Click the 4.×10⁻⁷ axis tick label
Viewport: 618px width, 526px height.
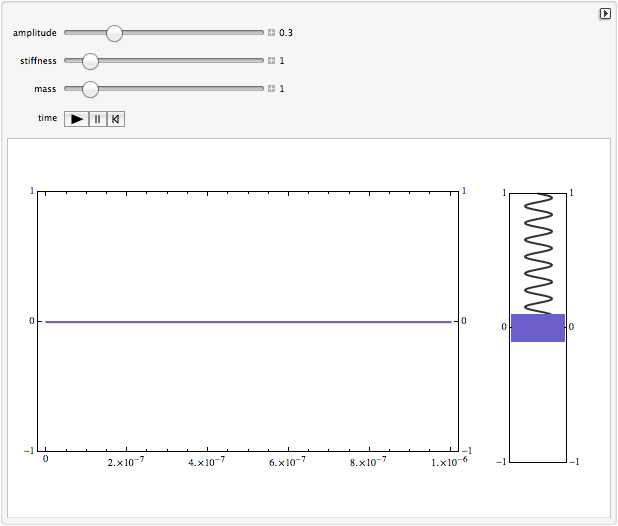coord(207,462)
